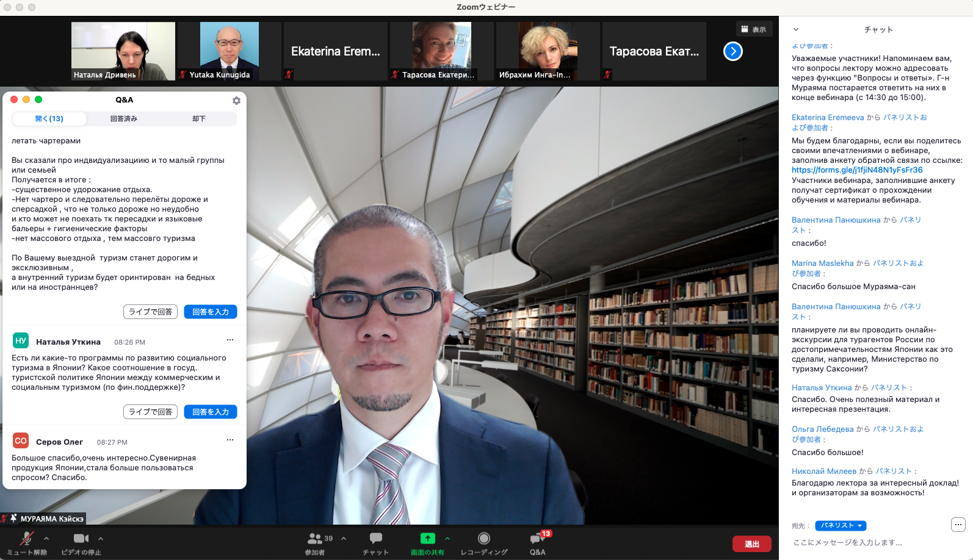The height and width of the screenshot is (560, 973).
Task: Expand video options arrow beside camera
Action: coord(101,539)
